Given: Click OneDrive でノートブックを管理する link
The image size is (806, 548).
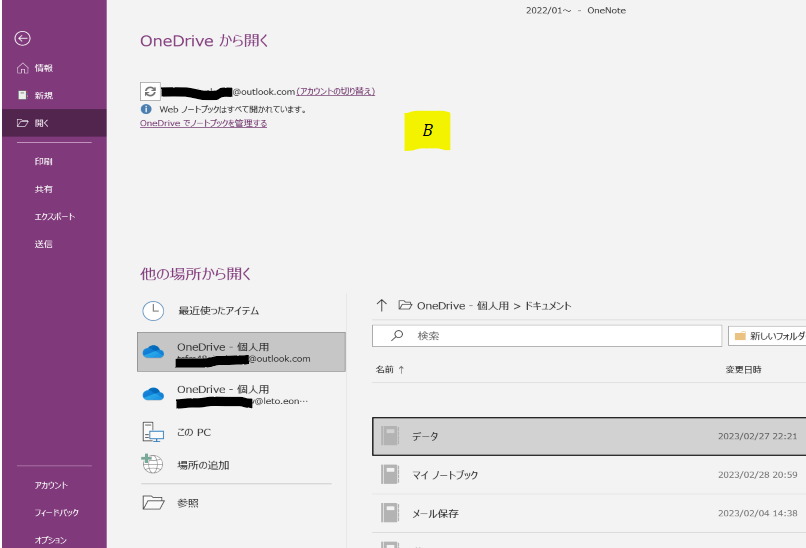Looking at the screenshot, I should [x=204, y=123].
